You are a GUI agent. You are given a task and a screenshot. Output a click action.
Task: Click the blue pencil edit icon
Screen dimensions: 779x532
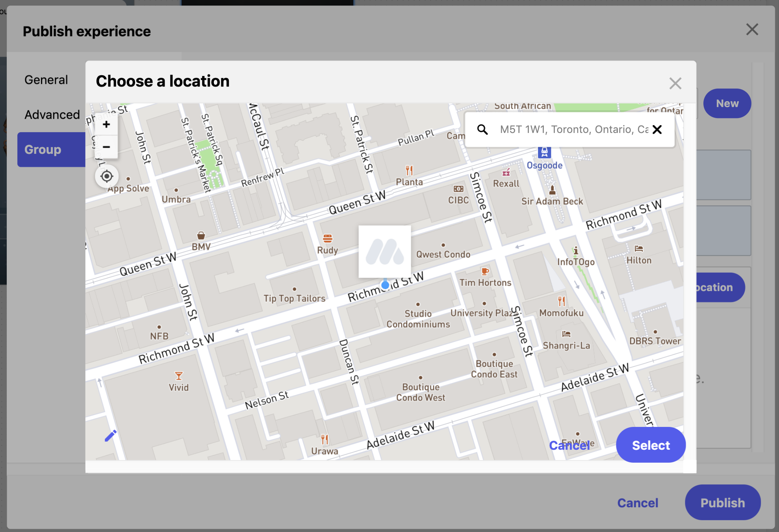tap(111, 436)
